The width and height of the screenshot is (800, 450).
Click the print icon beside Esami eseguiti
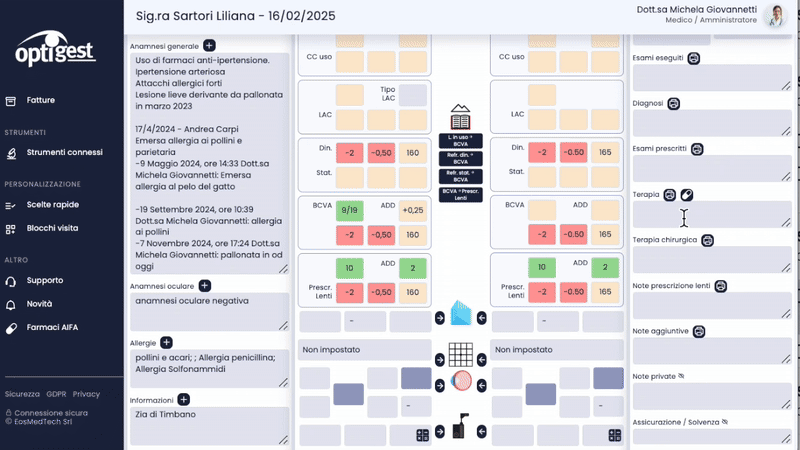coord(693,58)
